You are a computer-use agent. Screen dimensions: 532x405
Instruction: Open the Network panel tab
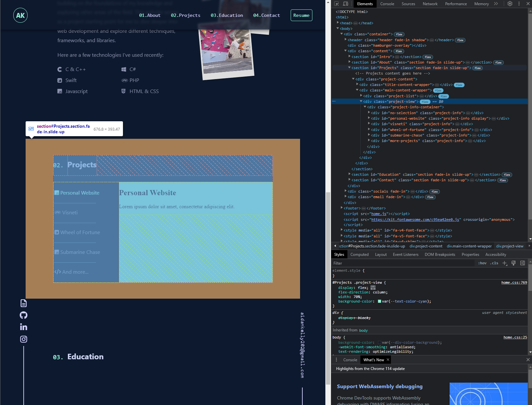(430, 4)
